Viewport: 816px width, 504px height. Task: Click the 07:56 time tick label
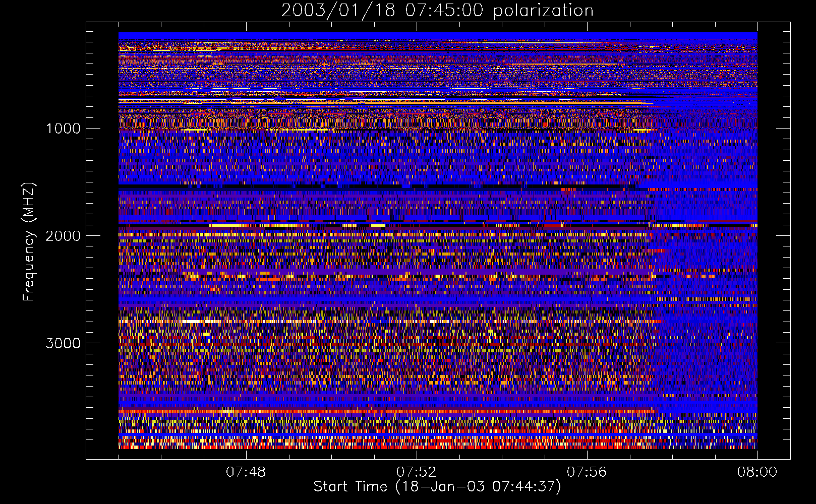(x=587, y=472)
